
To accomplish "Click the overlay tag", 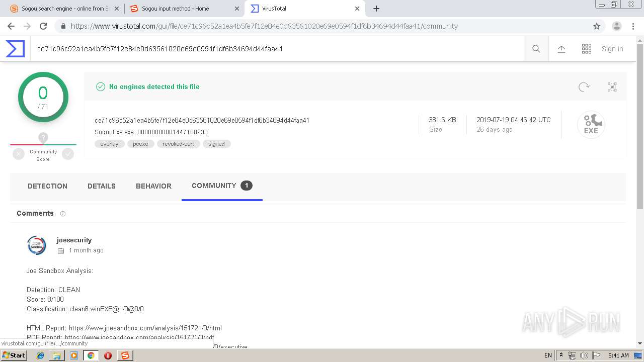I will [x=109, y=144].
